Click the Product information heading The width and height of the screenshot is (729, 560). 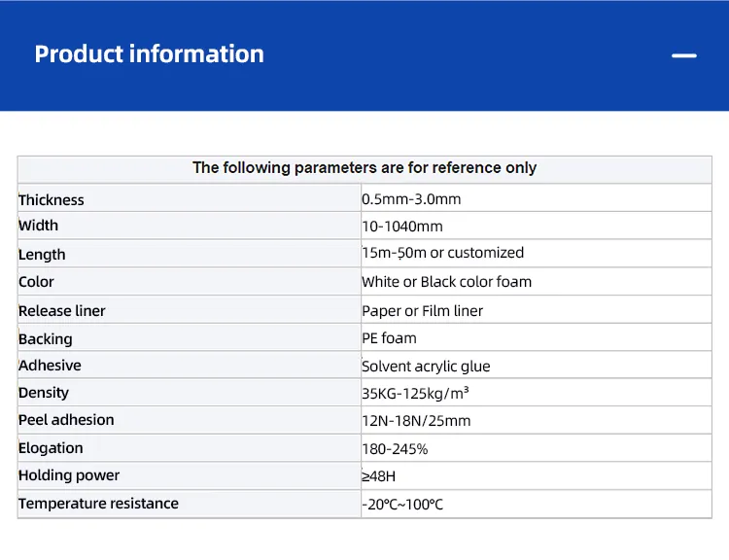click(x=149, y=54)
